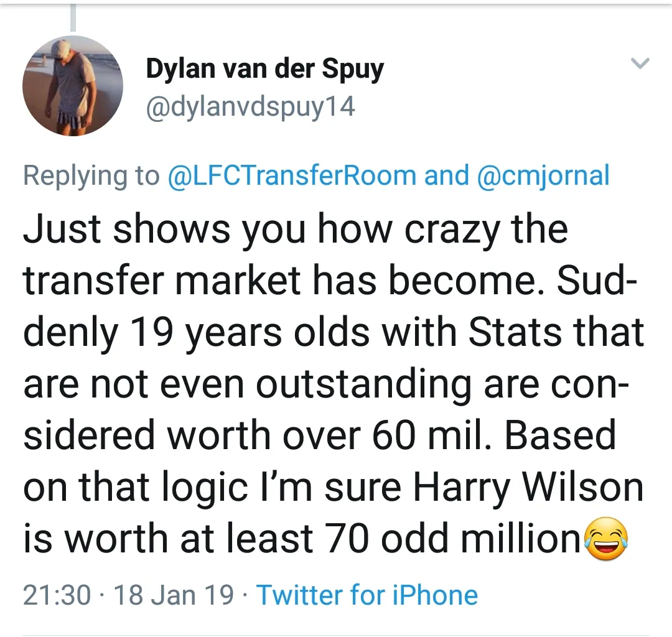Click the tears of joy emoji

605,541
